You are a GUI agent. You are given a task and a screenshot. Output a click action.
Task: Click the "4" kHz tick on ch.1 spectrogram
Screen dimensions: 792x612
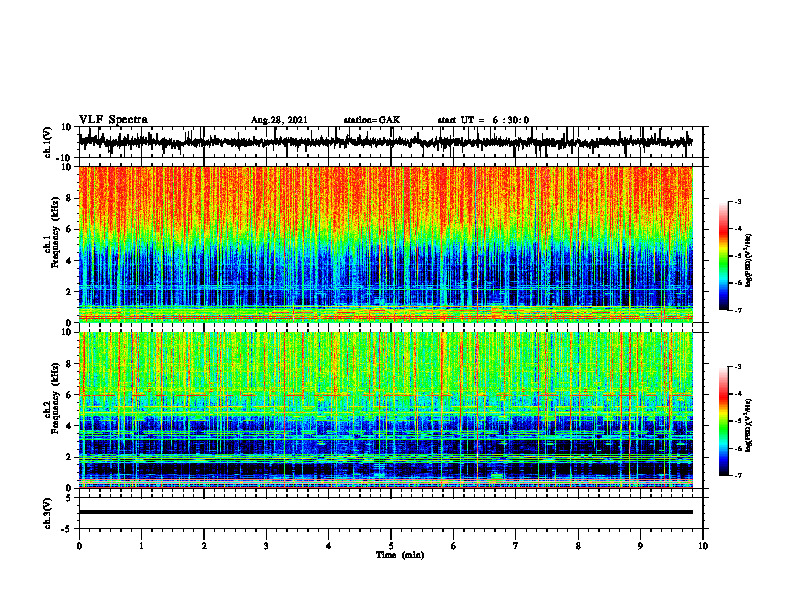coord(69,261)
